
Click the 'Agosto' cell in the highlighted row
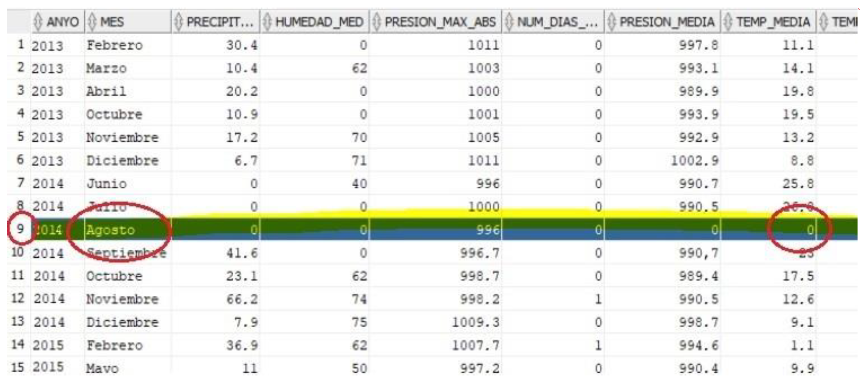click(110, 230)
